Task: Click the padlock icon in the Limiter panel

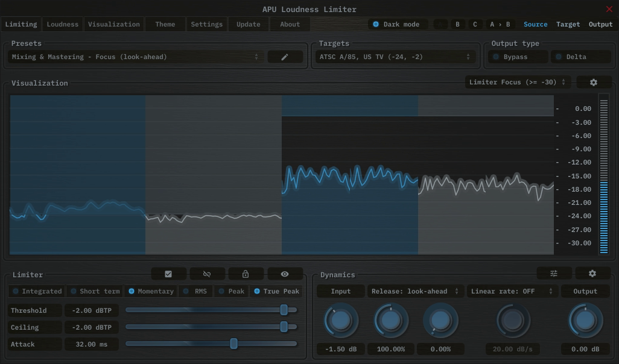Action: pyautogui.click(x=246, y=273)
